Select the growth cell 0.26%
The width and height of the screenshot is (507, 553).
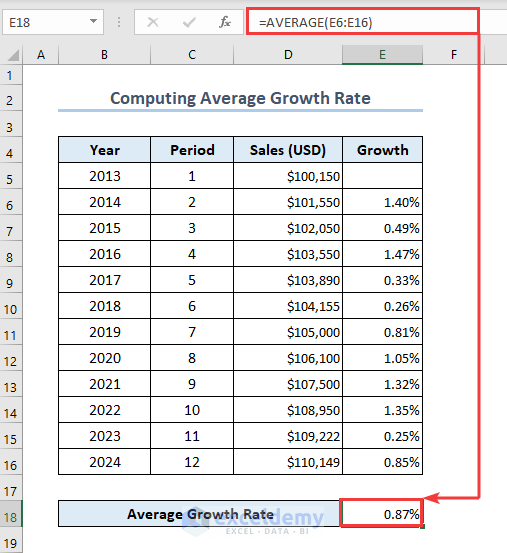383,306
